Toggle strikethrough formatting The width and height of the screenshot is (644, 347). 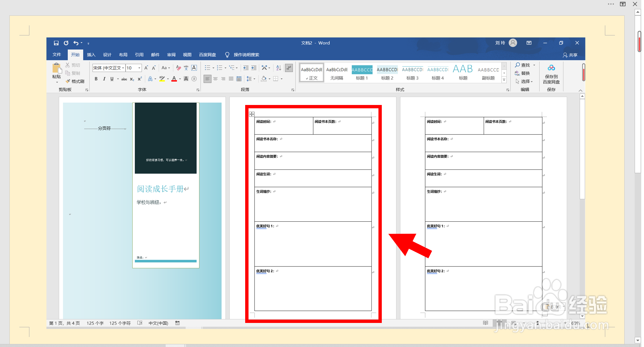[124, 79]
